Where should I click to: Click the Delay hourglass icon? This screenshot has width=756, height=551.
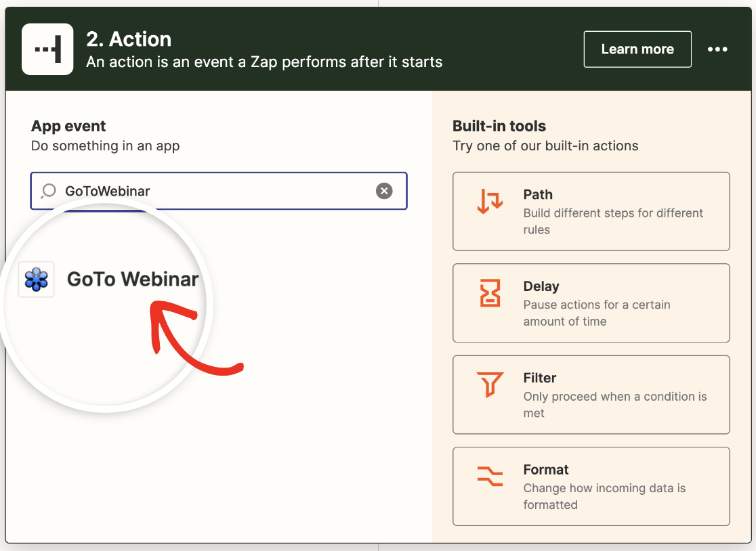490,293
